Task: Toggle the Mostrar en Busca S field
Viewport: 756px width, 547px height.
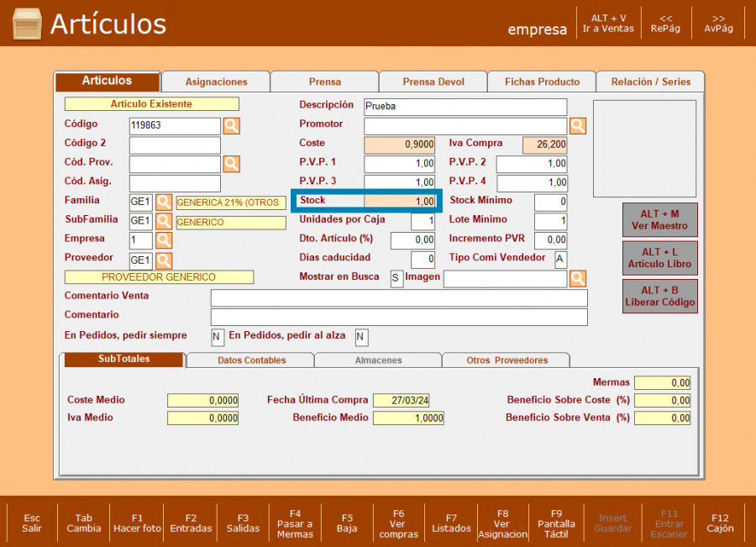Action: pyautogui.click(x=396, y=279)
